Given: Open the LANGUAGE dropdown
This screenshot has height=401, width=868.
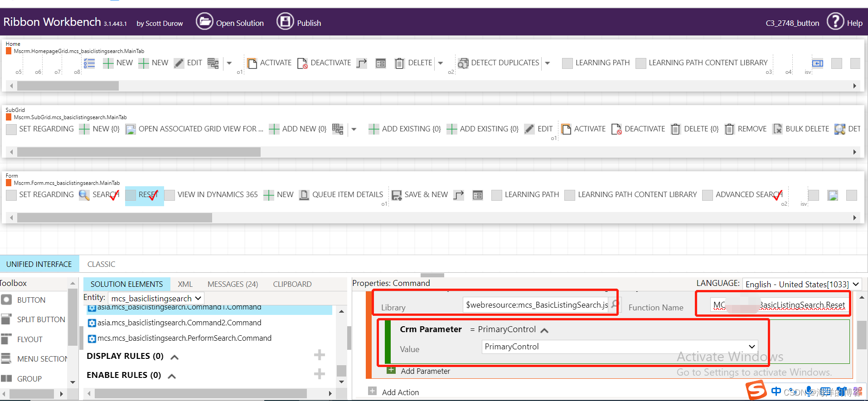Looking at the screenshot, I should [802, 284].
